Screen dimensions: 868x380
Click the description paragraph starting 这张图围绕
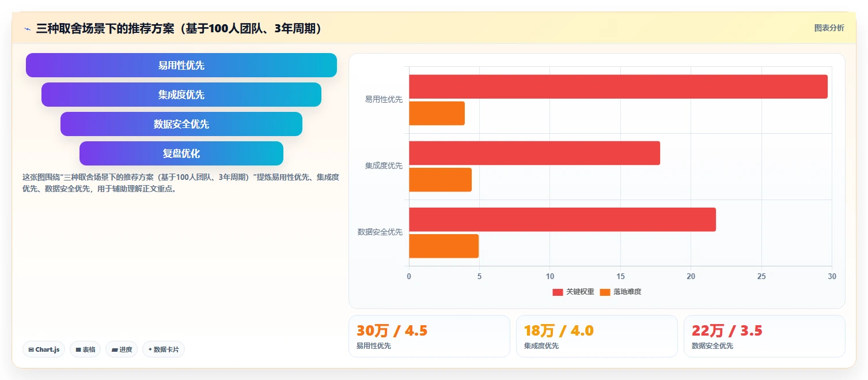click(180, 183)
